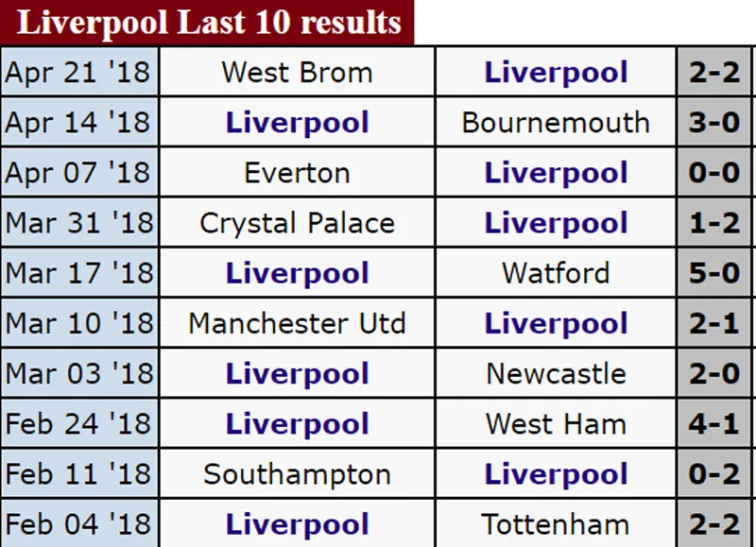Click the Tottenham team name
This screenshot has width=756, height=547.
556,523
